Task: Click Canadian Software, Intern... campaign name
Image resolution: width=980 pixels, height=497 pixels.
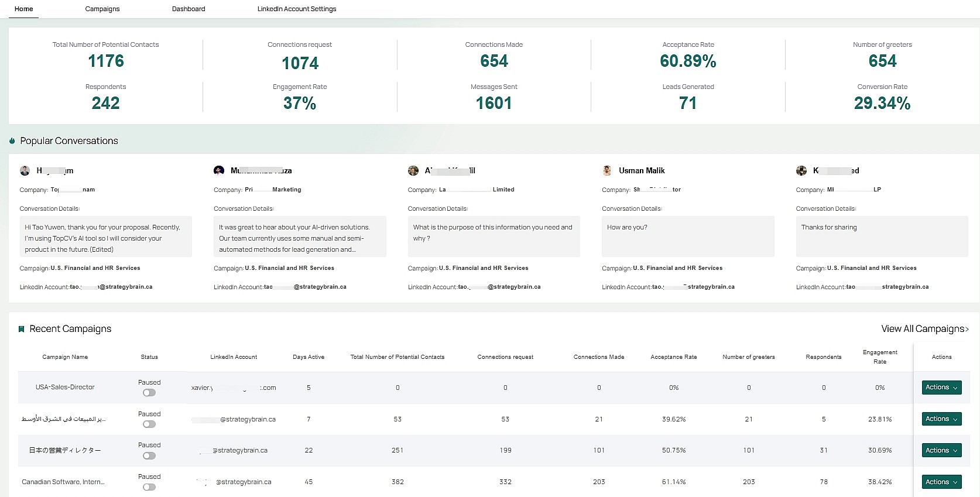Action: tap(63, 482)
